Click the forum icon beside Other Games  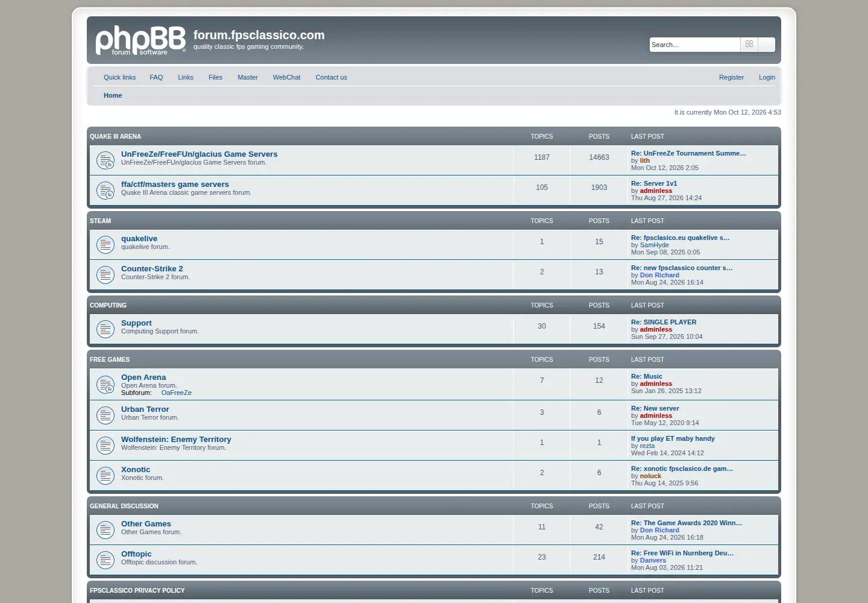(x=105, y=530)
